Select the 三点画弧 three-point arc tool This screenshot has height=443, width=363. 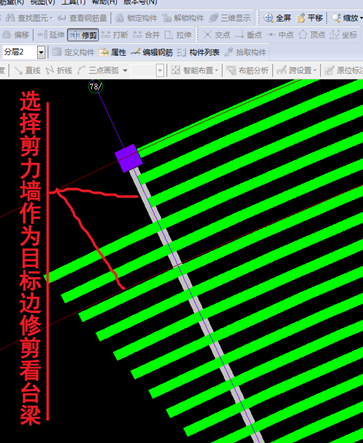coord(99,70)
